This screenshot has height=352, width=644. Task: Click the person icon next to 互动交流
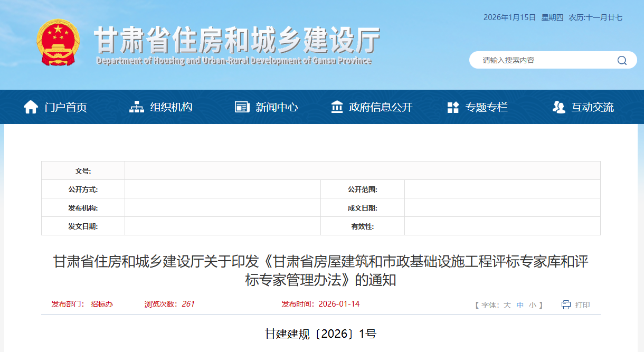558,107
